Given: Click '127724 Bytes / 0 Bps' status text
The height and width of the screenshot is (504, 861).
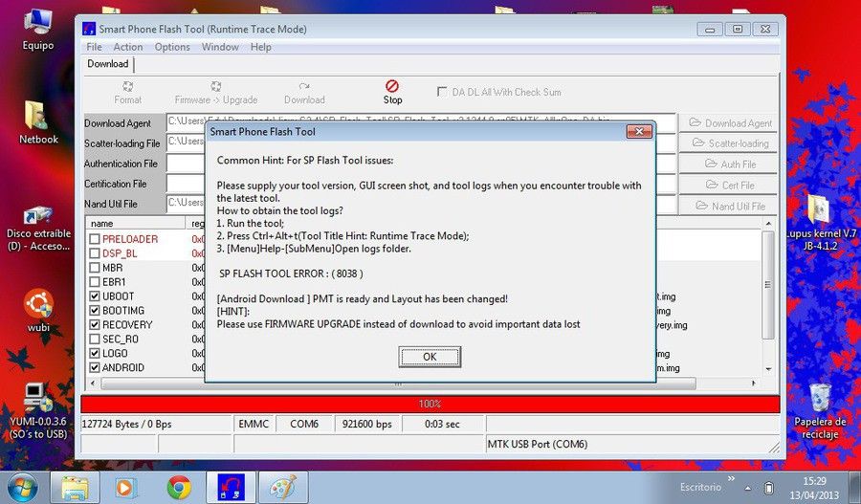Looking at the screenshot, I should [127, 424].
